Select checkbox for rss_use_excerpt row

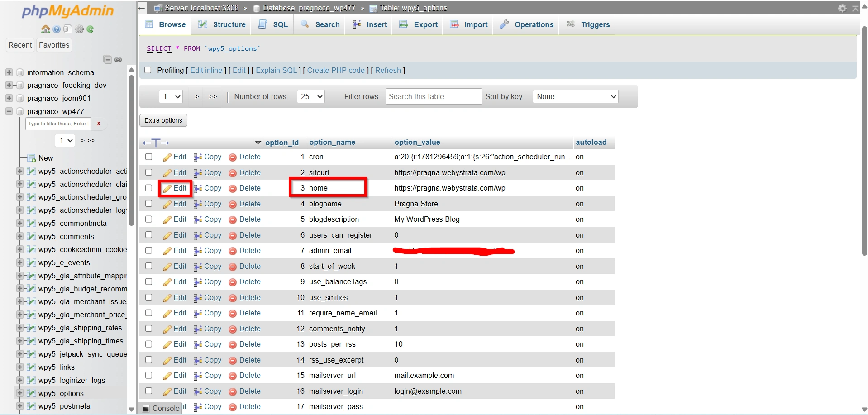[148, 360]
